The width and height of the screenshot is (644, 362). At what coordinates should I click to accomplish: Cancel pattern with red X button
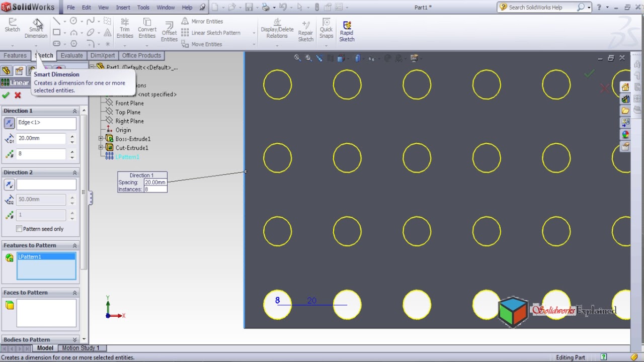tap(18, 95)
